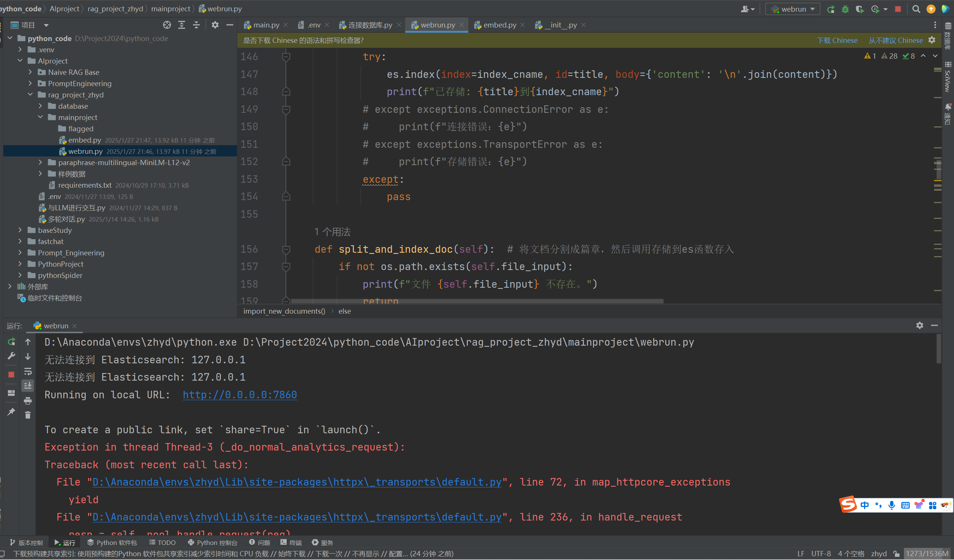Switch to the embed.py editor tab
The width and height of the screenshot is (954, 560).
(499, 25)
